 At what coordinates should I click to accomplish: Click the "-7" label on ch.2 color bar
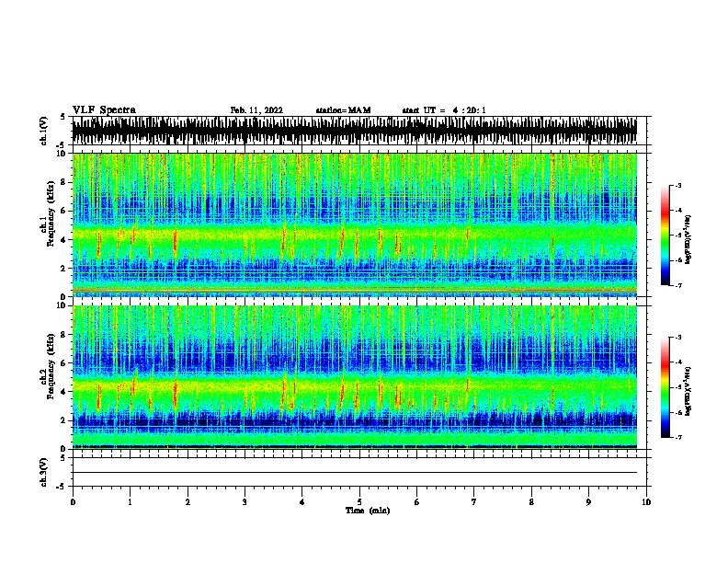click(678, 437)
